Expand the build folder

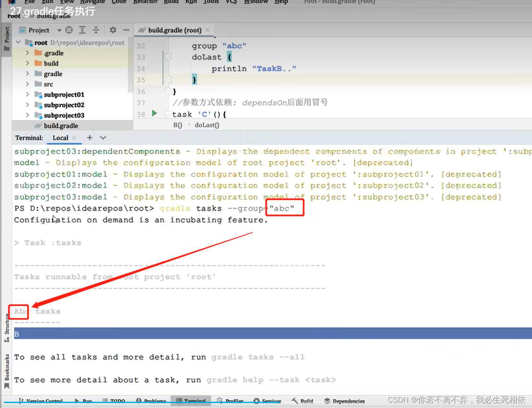click(x=27, y=63)
